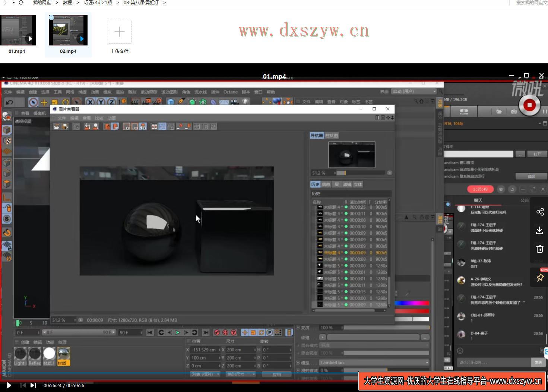Switch to 信息 tab in picture viewer
The width and height of the screenshot is (548, 392).
pyautogui.click(x=326, y=184)
